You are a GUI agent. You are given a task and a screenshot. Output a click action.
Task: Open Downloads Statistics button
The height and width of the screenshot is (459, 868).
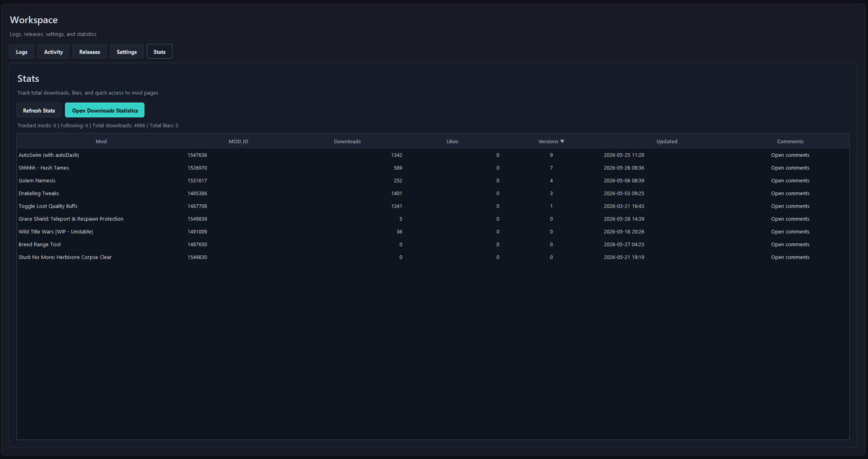[x=105, y=110]
